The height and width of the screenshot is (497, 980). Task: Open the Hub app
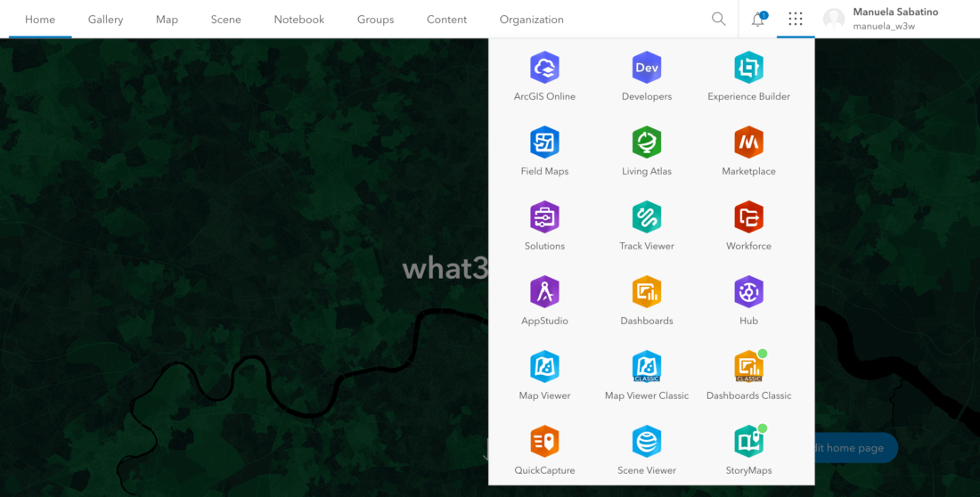pos(748,301)
